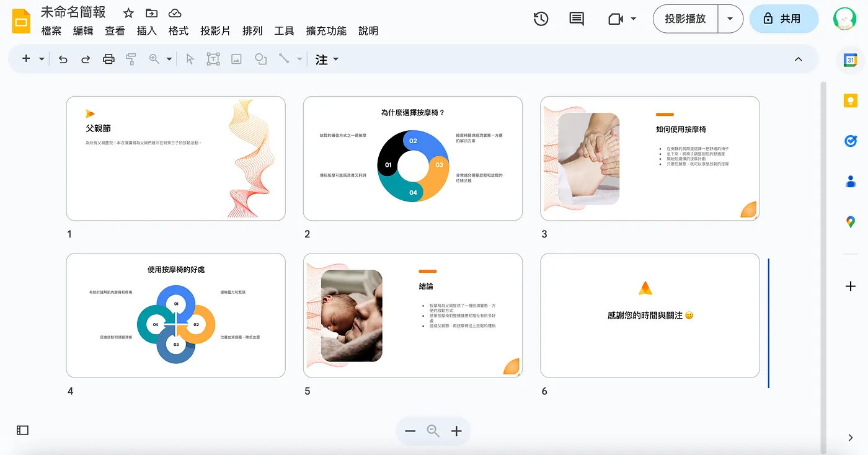Click the move-to-folder icon
Screen dimensions: 868x455
tap(151, 13)
